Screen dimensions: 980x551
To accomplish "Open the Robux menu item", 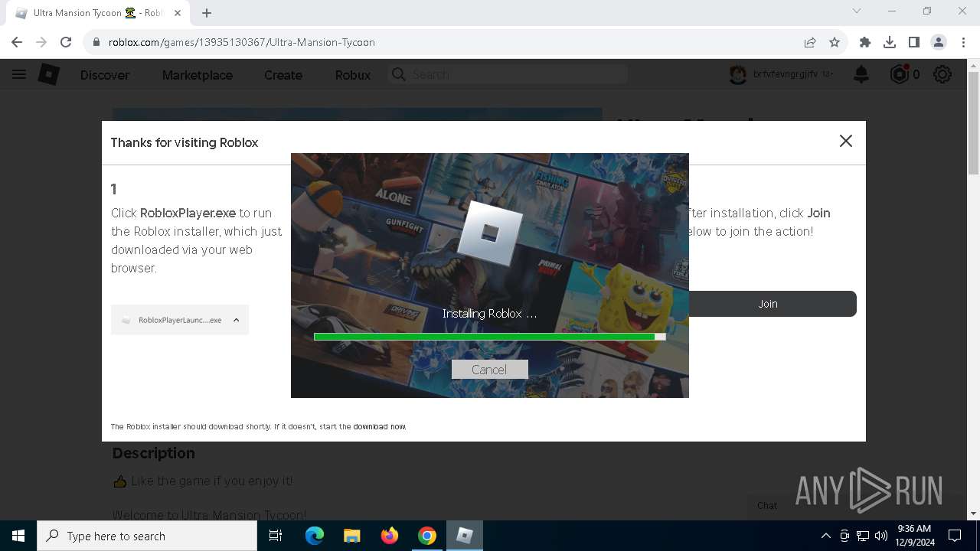I will (353, 75).
